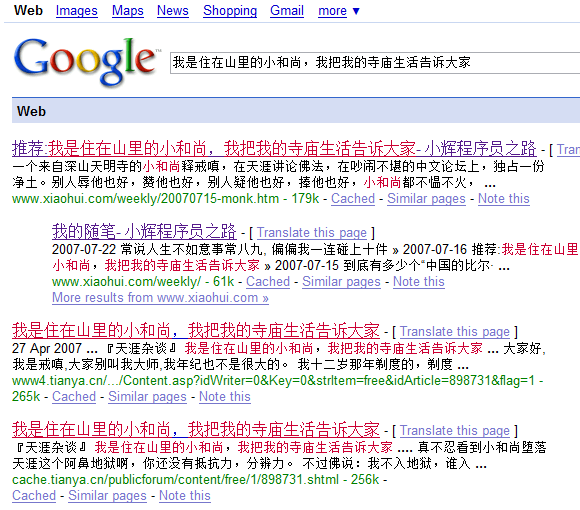Click Note this for www4.tianya.cn result
This screenshot has width=580, height=510.
[x=225, y=396]
